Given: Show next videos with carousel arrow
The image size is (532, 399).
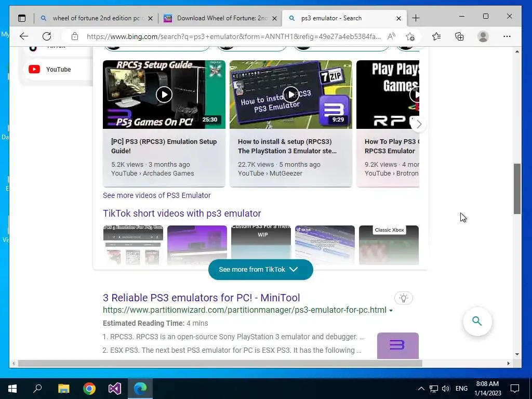Looking at the screenshot, I should click(419, 124).
